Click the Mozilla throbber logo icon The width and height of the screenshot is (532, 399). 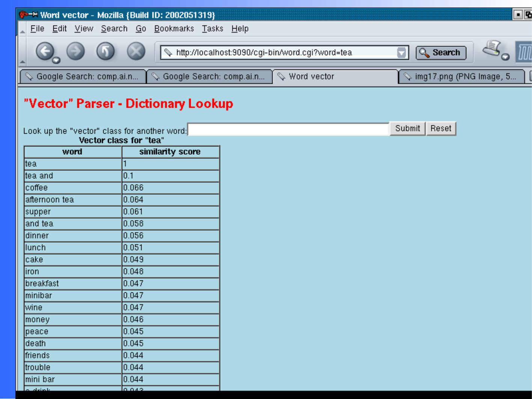[524, 52]
